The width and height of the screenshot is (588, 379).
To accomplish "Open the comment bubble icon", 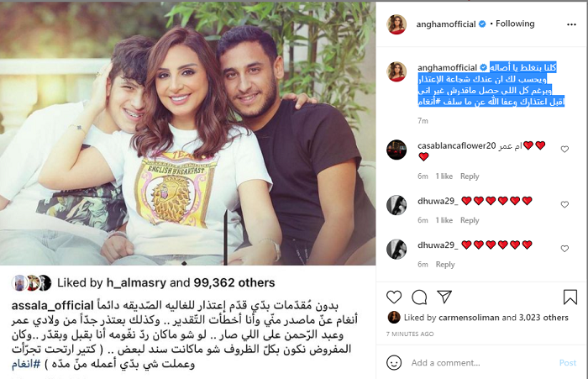I will click(419, 297).
